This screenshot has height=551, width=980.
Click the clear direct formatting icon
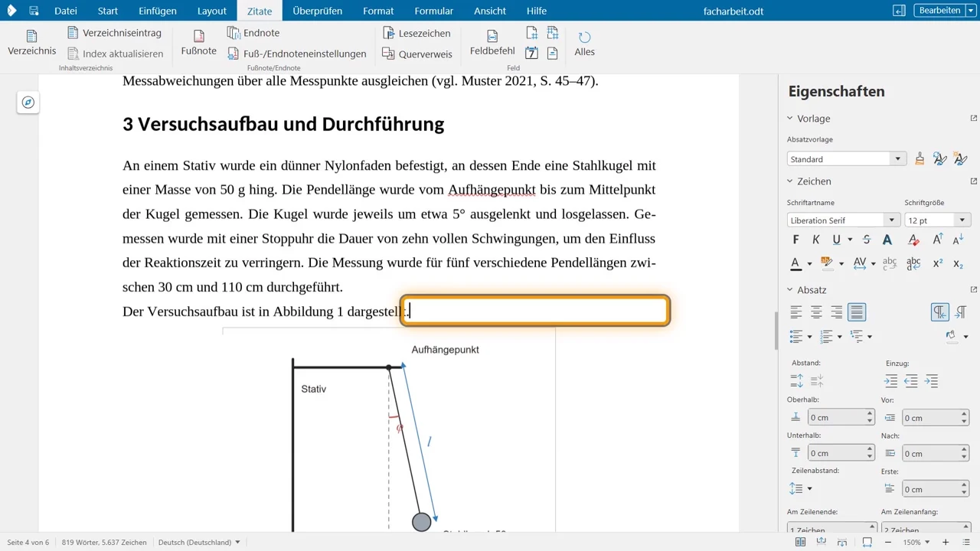(x=913, y=240)
